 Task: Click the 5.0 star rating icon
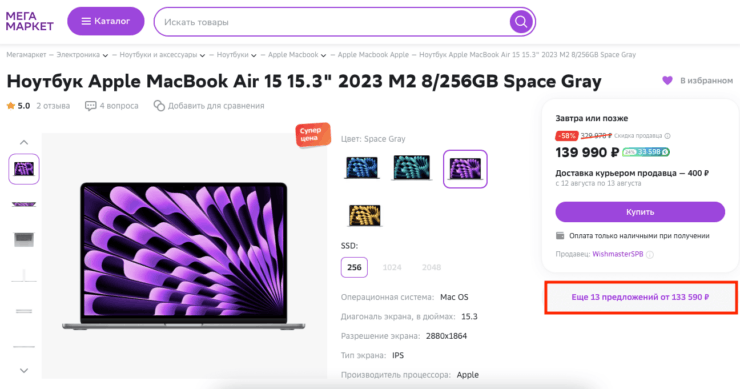10,106
